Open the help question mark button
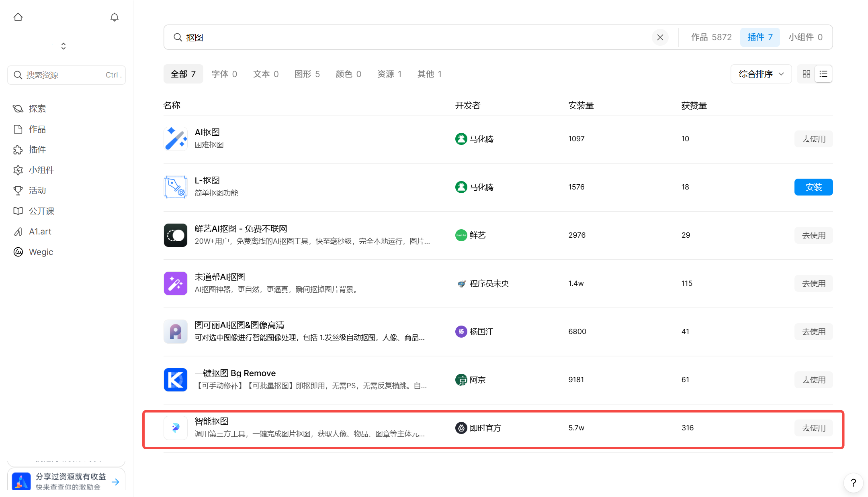 click(x=853, y=483)
